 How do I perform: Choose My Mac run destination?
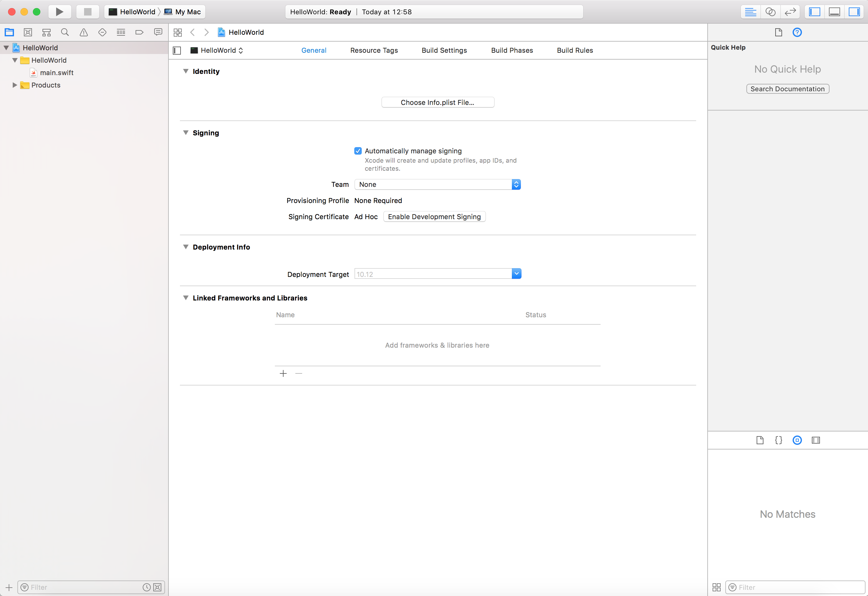click(x=183, y=11)
